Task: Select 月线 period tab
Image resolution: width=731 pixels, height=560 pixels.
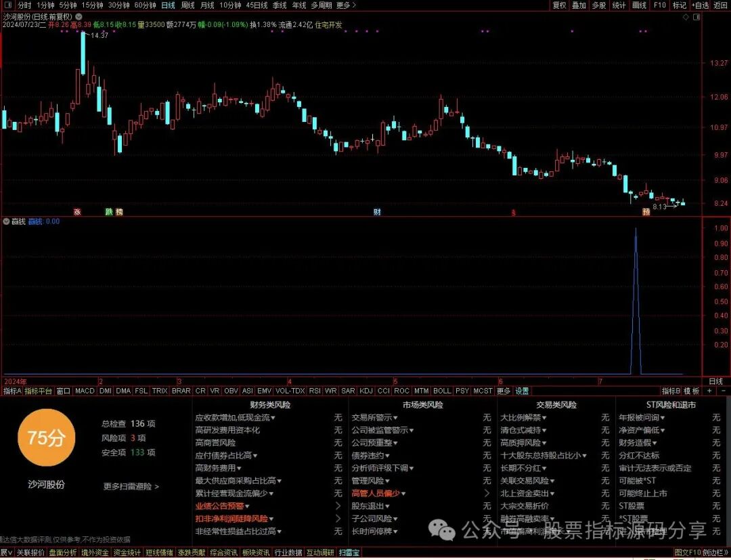Action: click(x=207, y=5)
